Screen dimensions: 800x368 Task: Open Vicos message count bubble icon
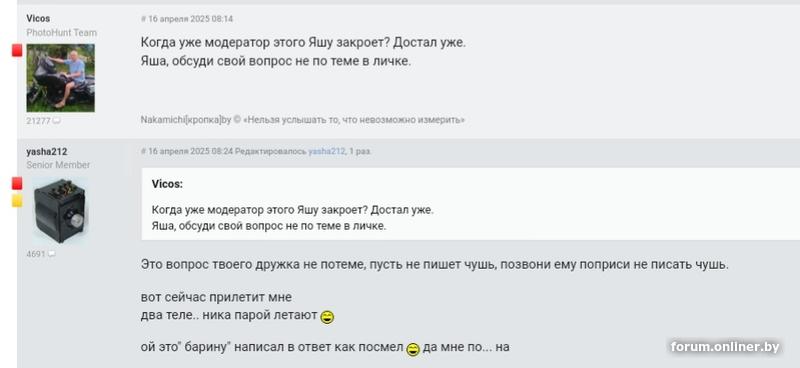pos(57,121)
